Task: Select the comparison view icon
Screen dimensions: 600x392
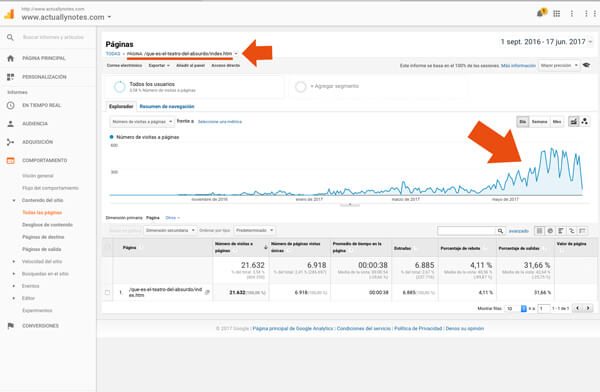Action: coord(572,231)
